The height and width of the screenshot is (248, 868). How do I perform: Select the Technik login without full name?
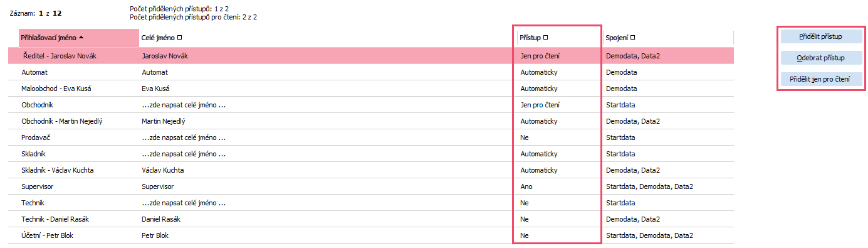click(33, 203)
